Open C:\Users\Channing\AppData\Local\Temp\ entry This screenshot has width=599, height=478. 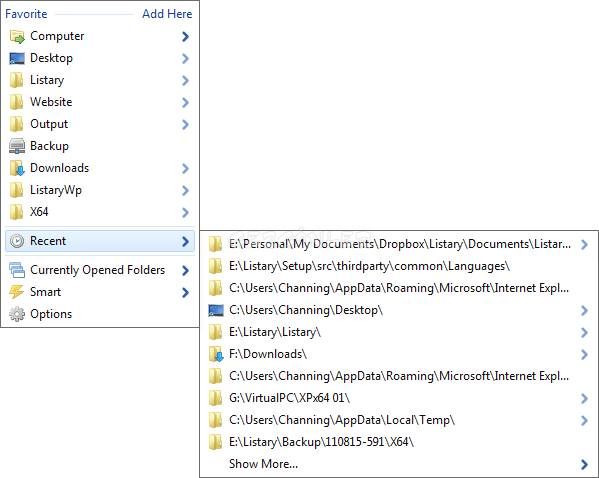click(x=399, y=420)
